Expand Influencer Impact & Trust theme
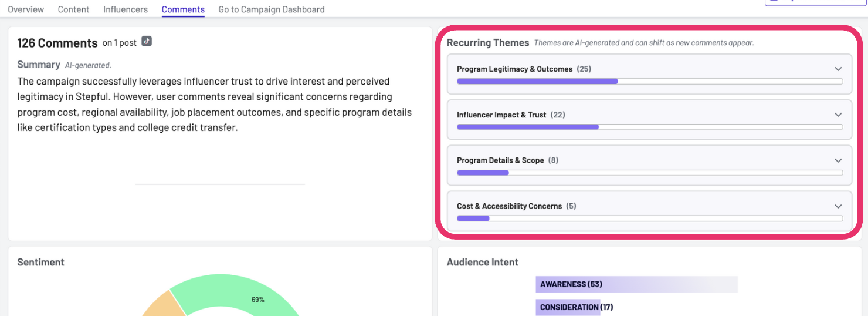Image resolution: width=868 pixels, height=316 pixels. pos(838,115)
